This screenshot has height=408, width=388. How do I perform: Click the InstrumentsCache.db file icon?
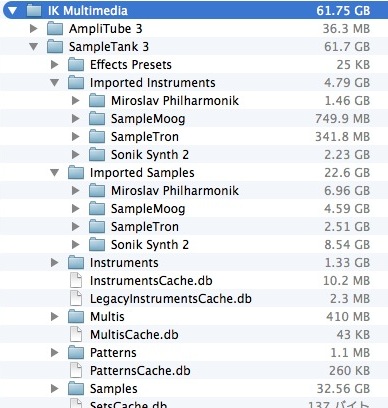tap(76, 281)
